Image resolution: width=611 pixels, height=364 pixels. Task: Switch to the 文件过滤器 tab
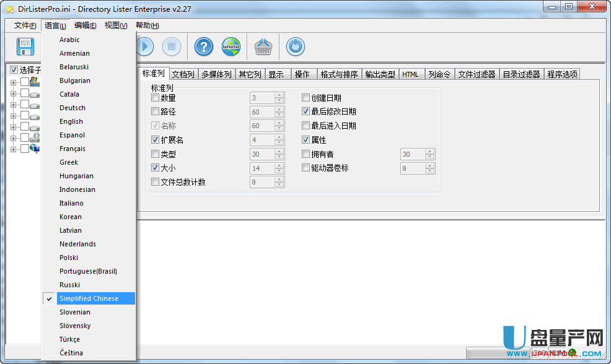477,74
